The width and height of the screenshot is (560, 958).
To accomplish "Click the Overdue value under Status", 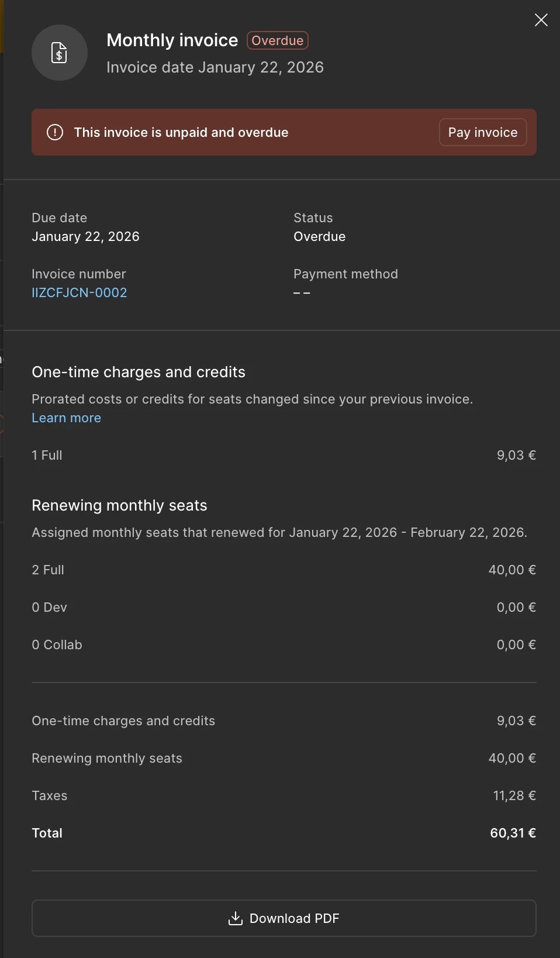I will [x=319, y=236].
